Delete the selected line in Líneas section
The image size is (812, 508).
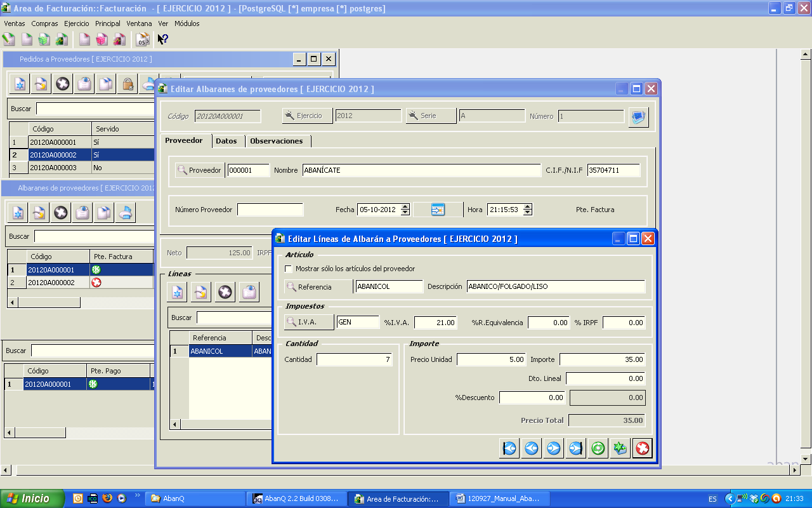226,292
